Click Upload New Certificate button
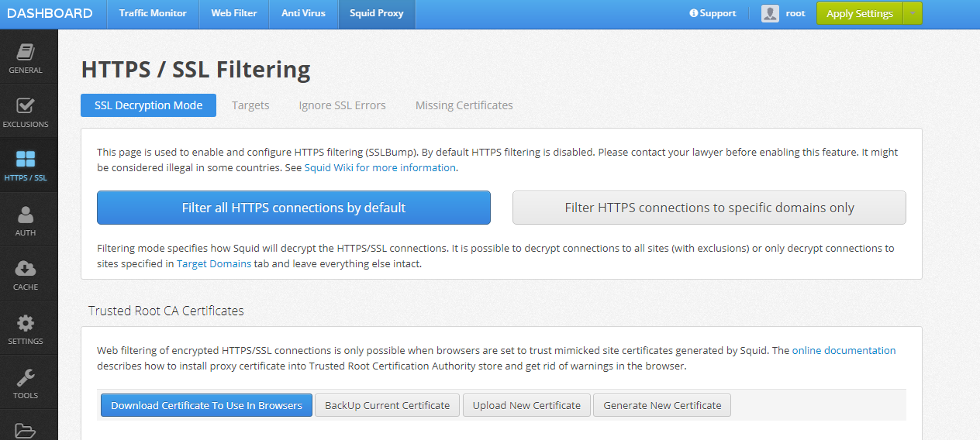This screenshot has height=440, width=980. coord(526,405)
